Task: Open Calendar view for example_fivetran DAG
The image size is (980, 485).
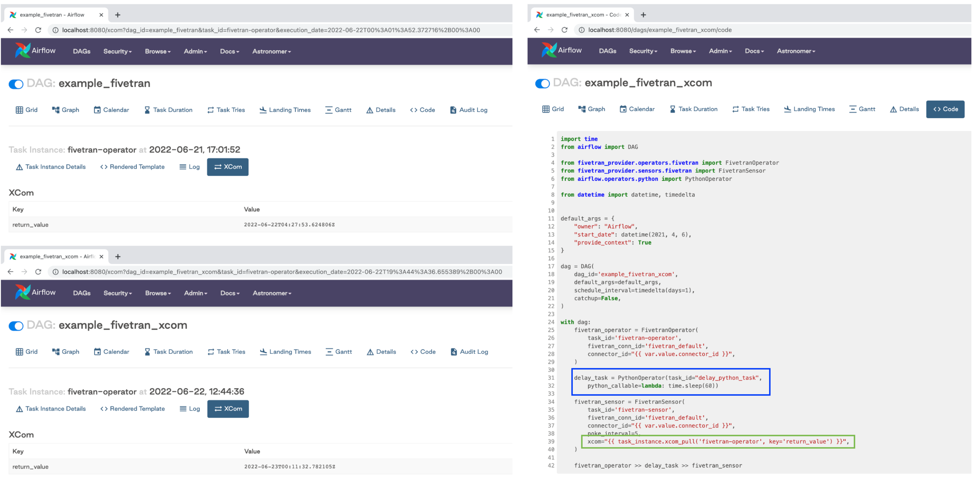Action: [x=111, y=110]
